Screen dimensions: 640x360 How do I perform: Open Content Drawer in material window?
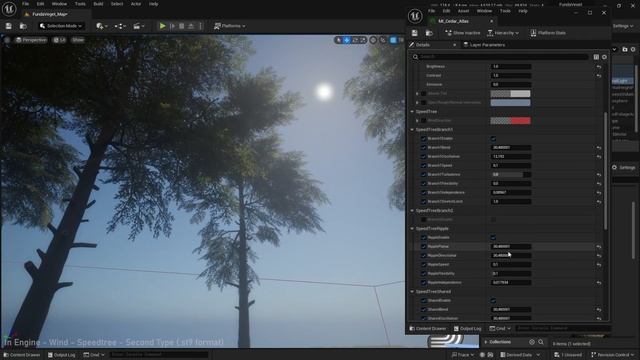tap(427, 329)
